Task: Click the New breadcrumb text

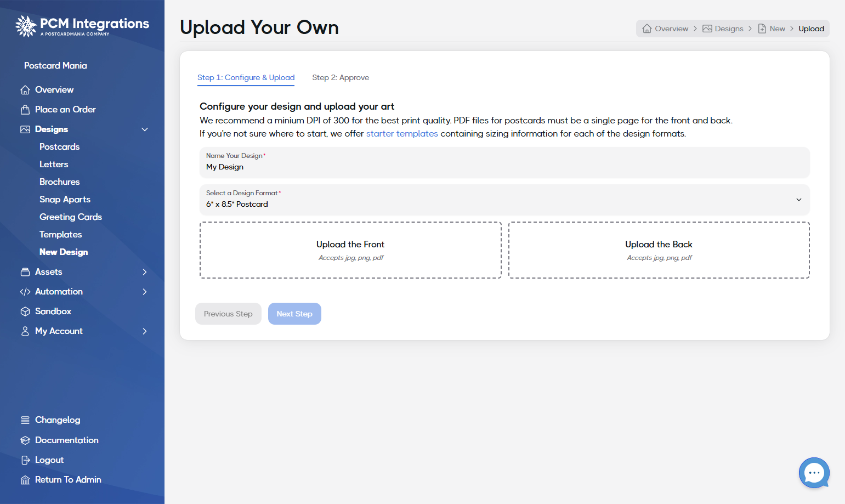Action: tap(778, 29)
